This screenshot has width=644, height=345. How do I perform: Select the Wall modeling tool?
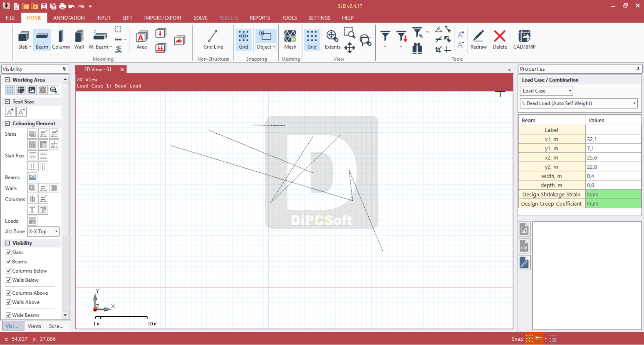tap(79, 40)
